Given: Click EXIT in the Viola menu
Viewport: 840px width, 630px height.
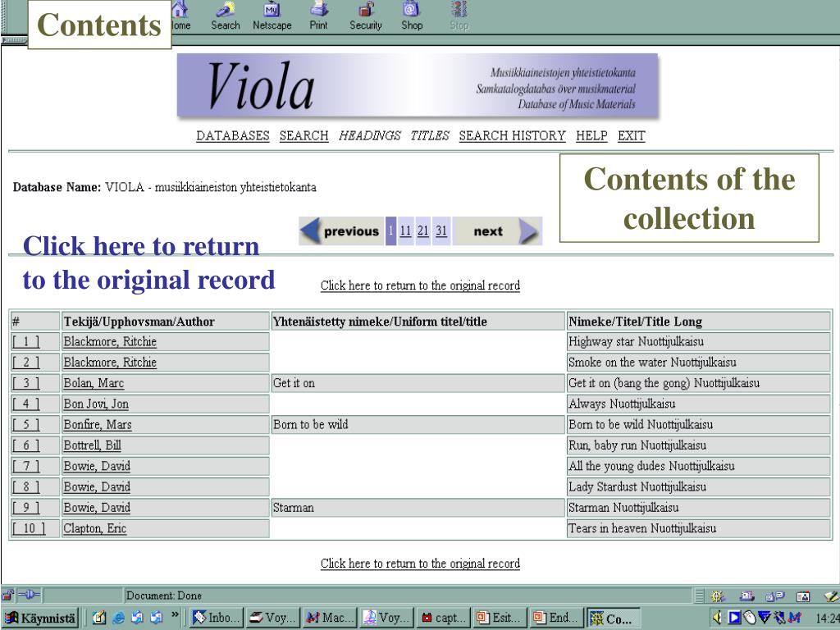Looking at the screenshot, I should (x=631, y=135).
